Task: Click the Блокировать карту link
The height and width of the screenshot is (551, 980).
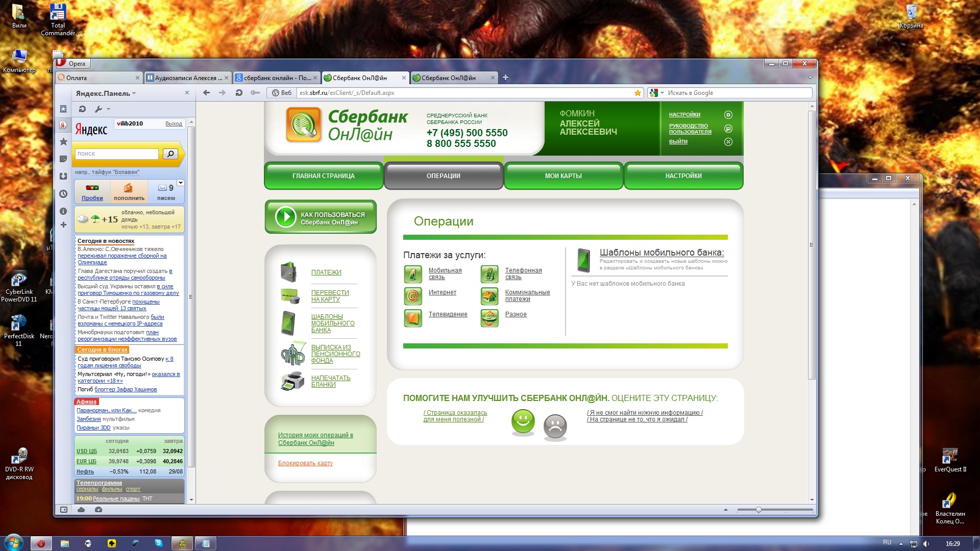Action: pos(305,463)
